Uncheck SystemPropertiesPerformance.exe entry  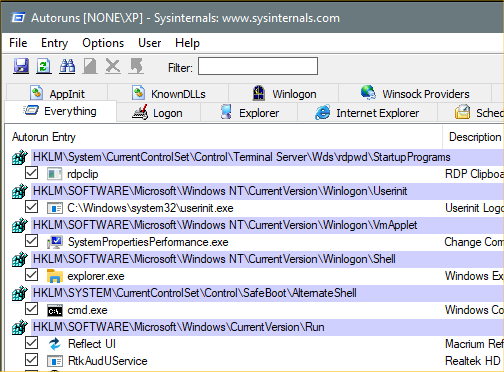[31, 241]
